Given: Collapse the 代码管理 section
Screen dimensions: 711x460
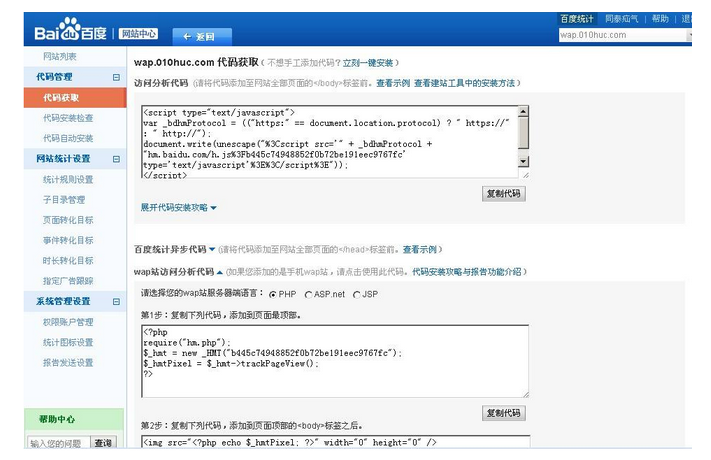Looking at the screenshot, I should coord(116,77).
